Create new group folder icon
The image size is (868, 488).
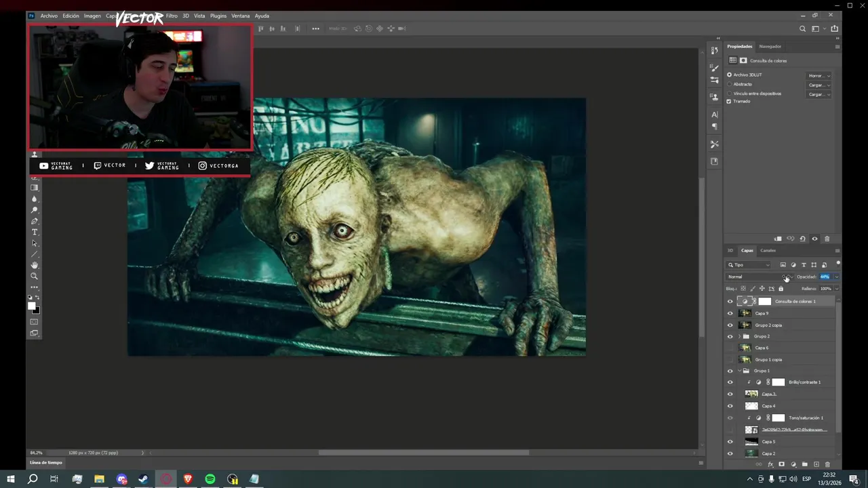pos(805,464)
